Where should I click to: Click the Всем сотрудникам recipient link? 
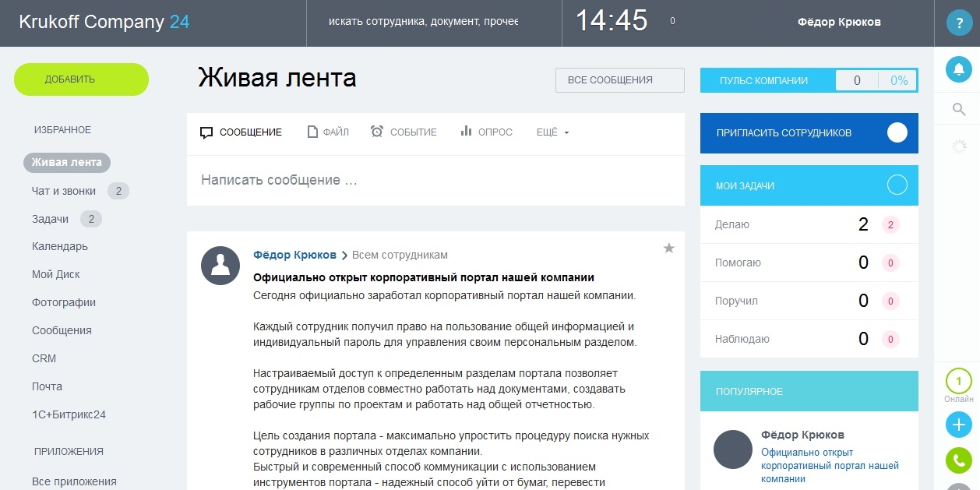click(x=400, y=255)
